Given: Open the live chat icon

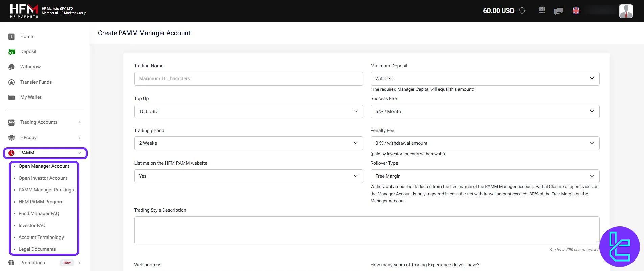Looking at the screenshot, I should point(558,11).
